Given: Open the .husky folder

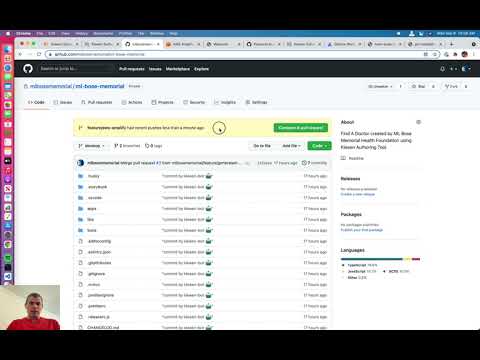Looking at the screenshot, I should point(94,176).
